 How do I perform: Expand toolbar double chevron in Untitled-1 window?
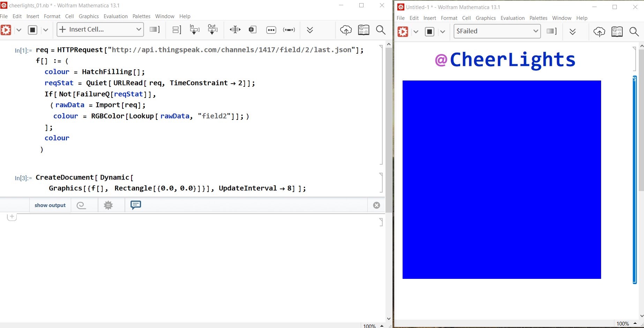click(x=572, y=32)
